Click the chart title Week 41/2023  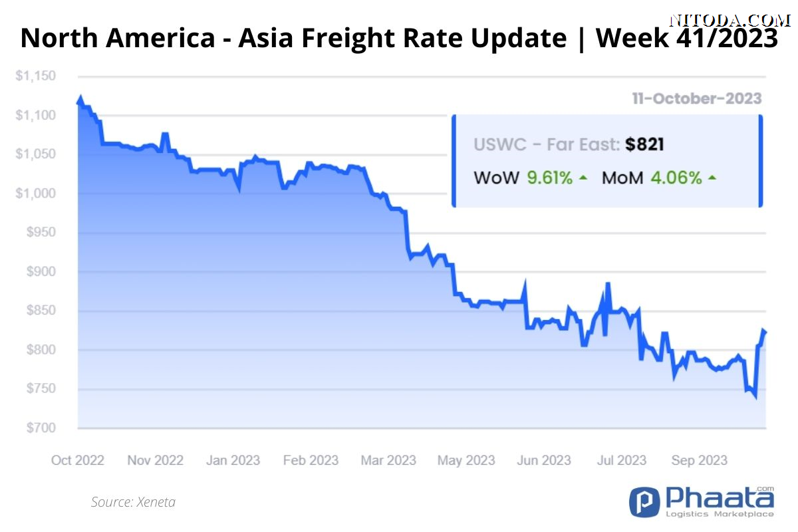pyautogui.click(x=686, y=39)
